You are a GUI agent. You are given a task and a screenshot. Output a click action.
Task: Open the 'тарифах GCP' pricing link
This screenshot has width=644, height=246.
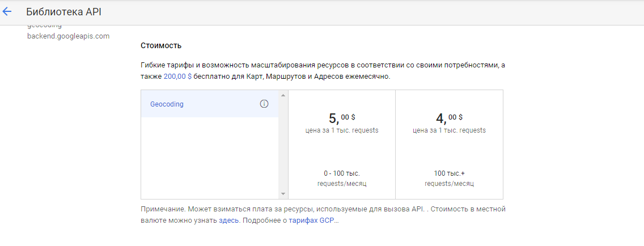(x=311, y=220)
